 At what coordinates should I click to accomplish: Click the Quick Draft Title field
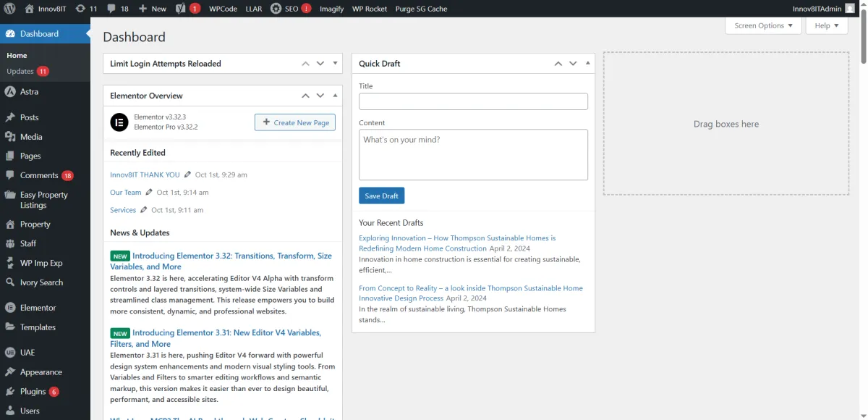coord(473,101)
